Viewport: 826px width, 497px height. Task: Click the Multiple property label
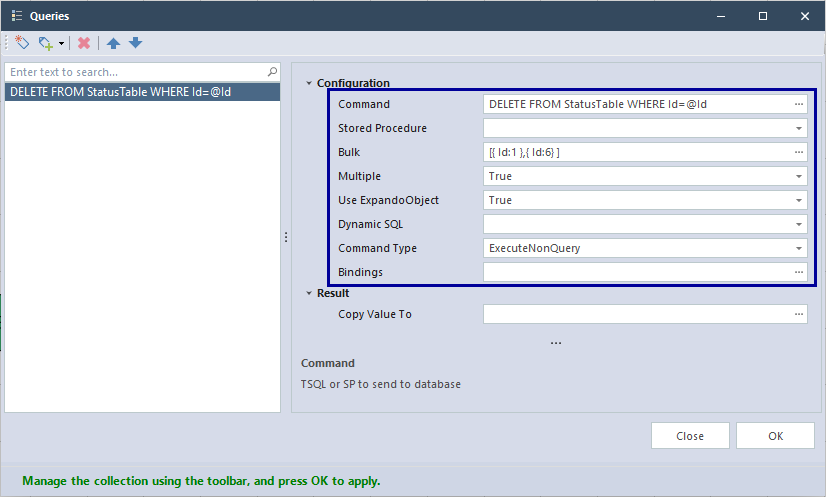coord(359,176)
